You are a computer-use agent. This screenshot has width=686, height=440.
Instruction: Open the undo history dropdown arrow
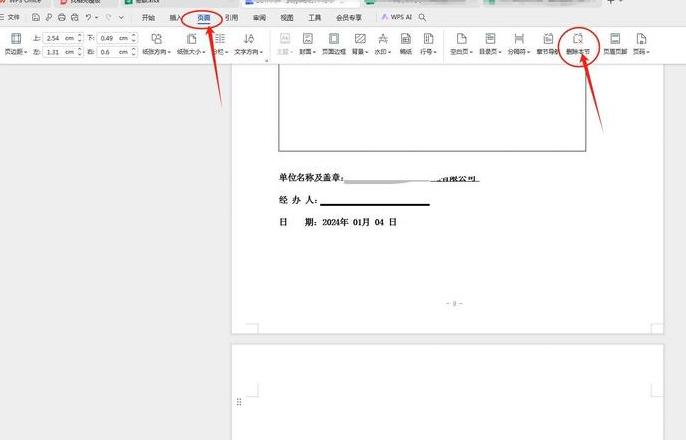point(96,18)
